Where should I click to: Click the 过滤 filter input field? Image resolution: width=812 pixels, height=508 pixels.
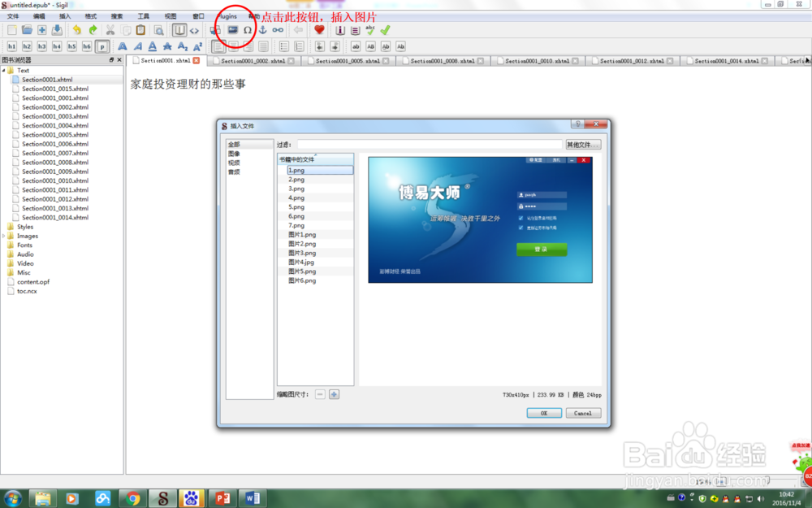pyautogui.click(x=430, y=145)
